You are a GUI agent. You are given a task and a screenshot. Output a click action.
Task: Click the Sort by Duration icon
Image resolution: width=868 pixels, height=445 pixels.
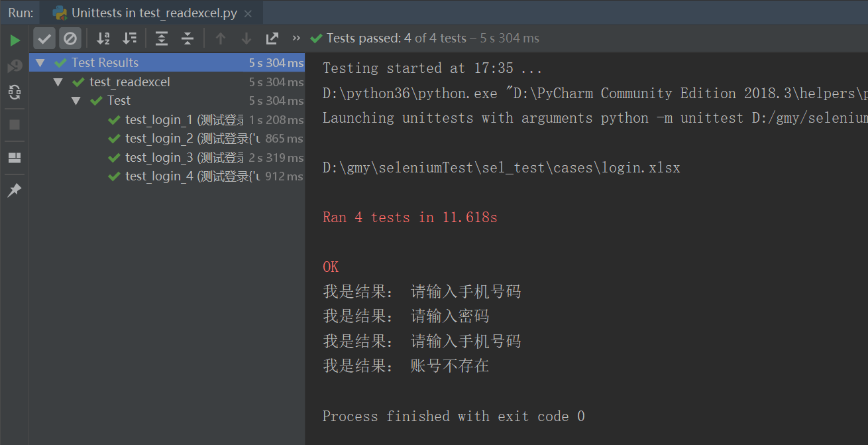[130, 38]
